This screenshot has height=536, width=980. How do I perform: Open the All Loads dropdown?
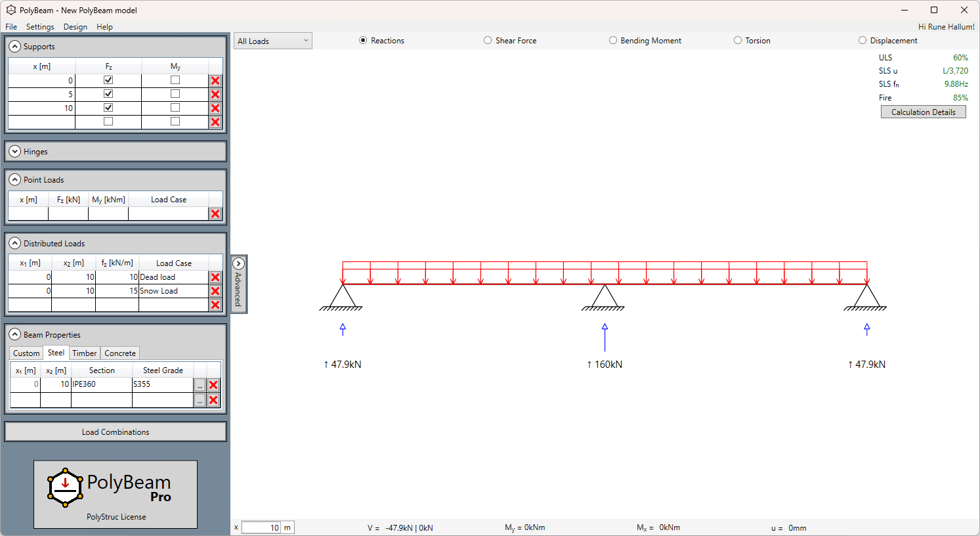coord(273,41)
